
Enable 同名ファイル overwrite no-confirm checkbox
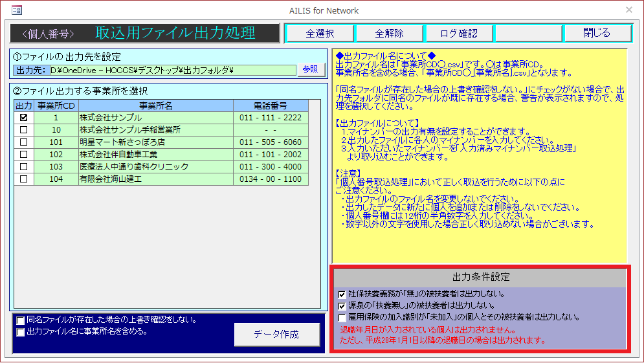21,320
